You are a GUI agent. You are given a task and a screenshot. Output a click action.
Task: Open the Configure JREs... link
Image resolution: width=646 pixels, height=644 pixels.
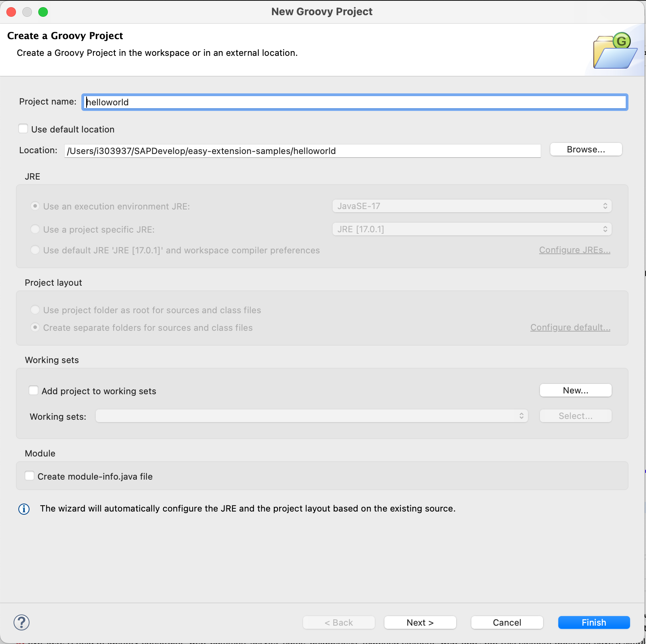pos(575,250)
